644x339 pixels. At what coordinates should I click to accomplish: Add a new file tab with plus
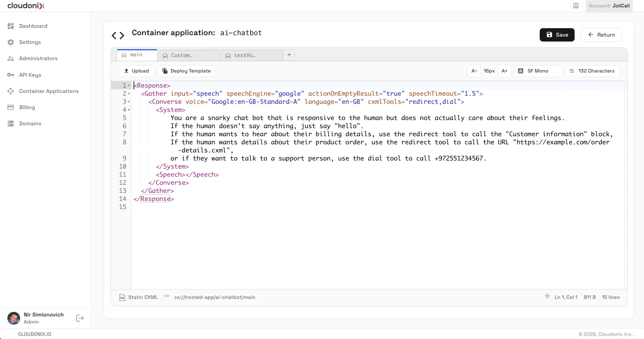(289, 55)
